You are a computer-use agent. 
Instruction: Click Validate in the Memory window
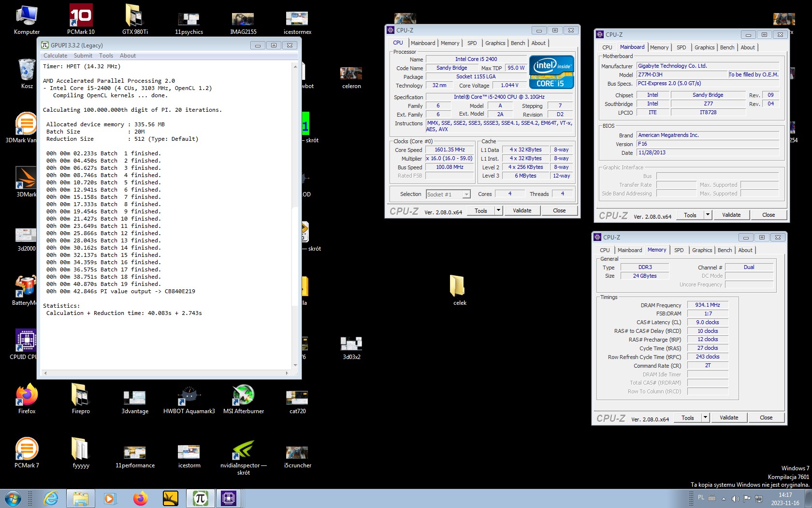729,418
